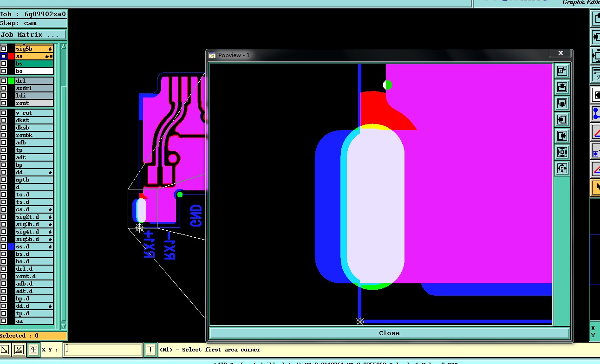Click the red-blue triangle icon above pointer tool
Image resolution: width=600 pixels, height=364 pixels.
(596, 169)
